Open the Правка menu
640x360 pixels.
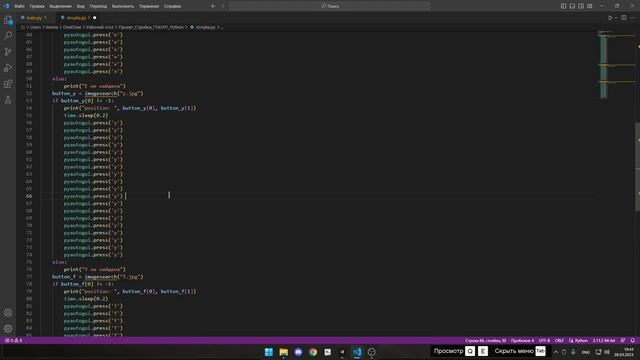pyautogui.click(x=37, y=6)
